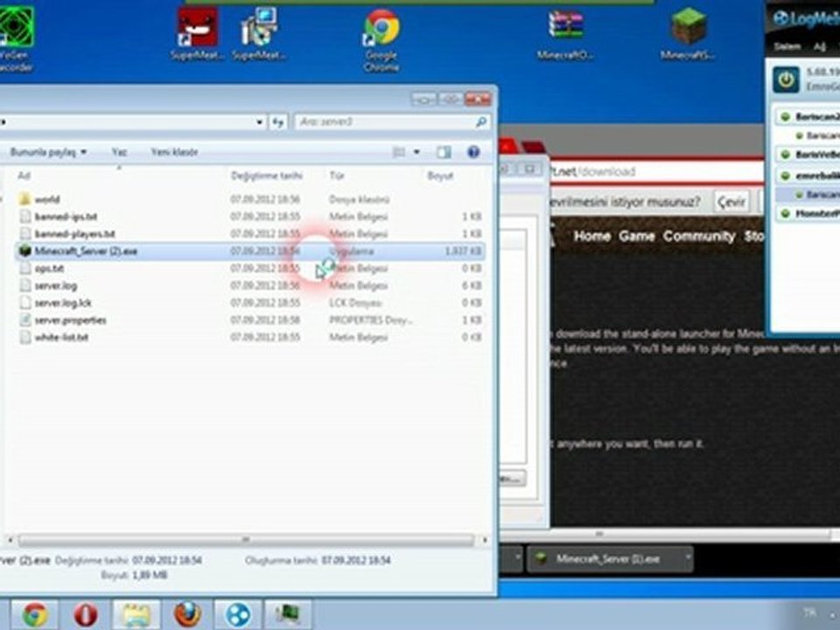Click the Explorer horizontal scrollbar
Viewport: 840px width, 630px height.
246,540
